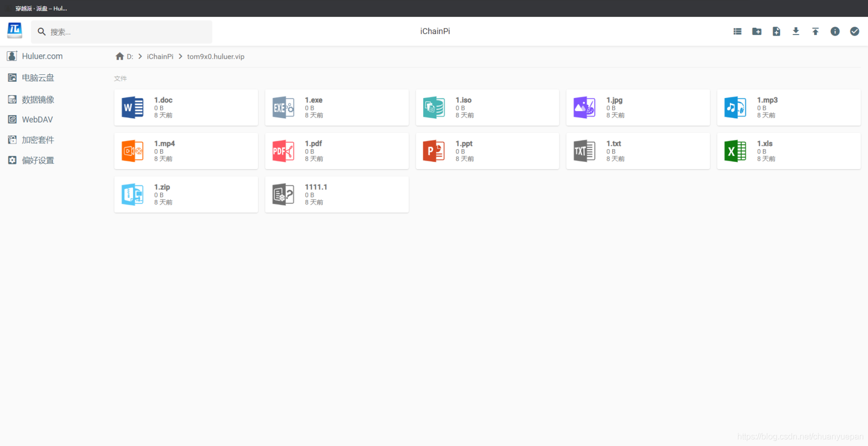
Task: Toggle list view layout icon
Action: pyautogui.click(x=737, y=31)
